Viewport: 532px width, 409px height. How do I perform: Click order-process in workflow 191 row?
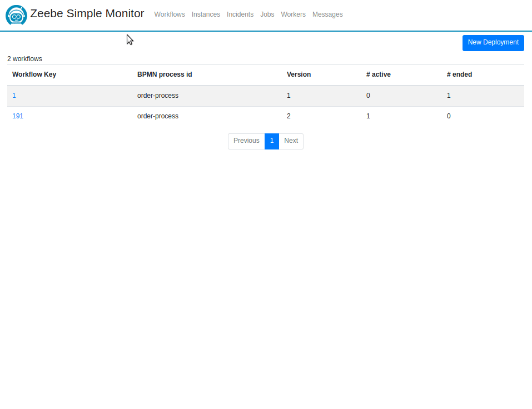[x=158, y=116]
